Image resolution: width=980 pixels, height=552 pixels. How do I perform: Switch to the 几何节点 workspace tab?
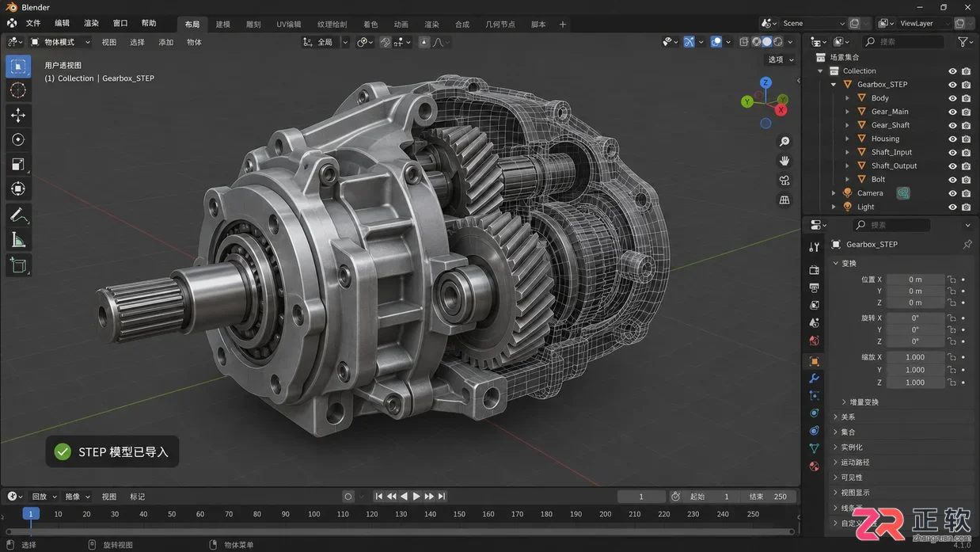[500, 25]
